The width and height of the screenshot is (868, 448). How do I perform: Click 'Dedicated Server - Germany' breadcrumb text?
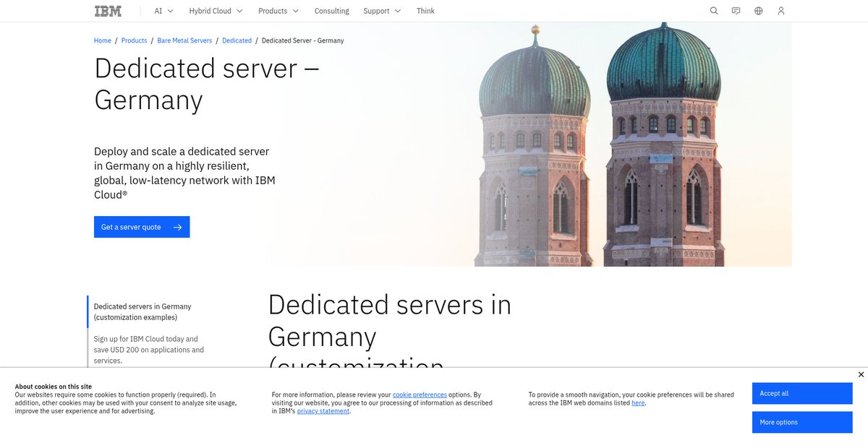(x=302, y=40)
